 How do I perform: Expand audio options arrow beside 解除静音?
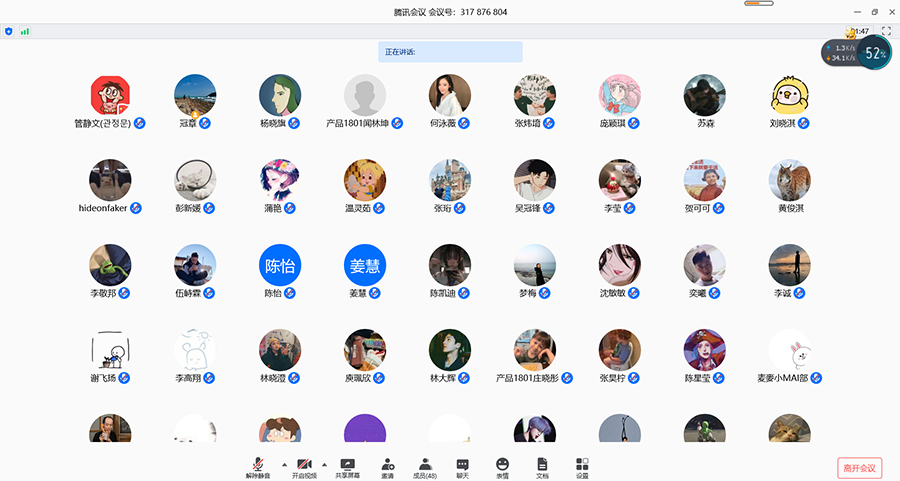coord(283,465)
